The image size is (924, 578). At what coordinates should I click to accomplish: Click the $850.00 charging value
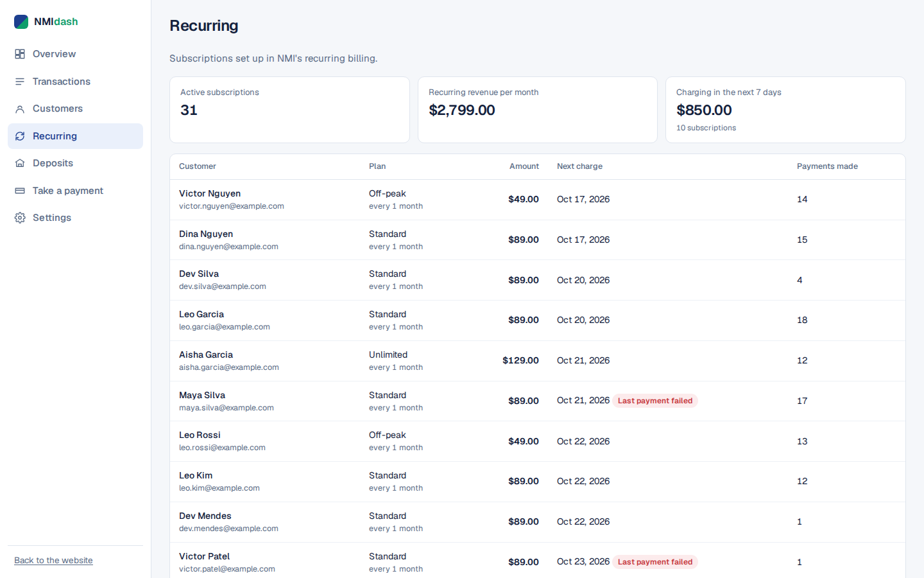704,110
